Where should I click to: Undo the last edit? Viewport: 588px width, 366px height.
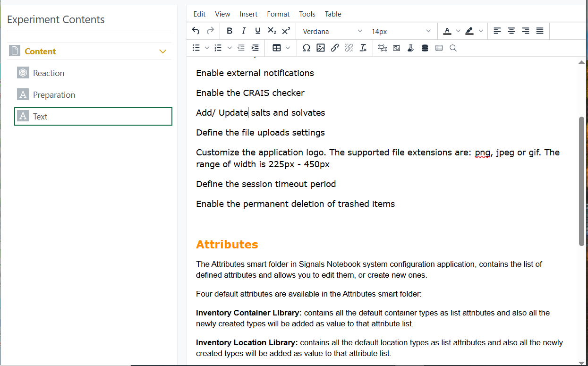pos(196,31)
